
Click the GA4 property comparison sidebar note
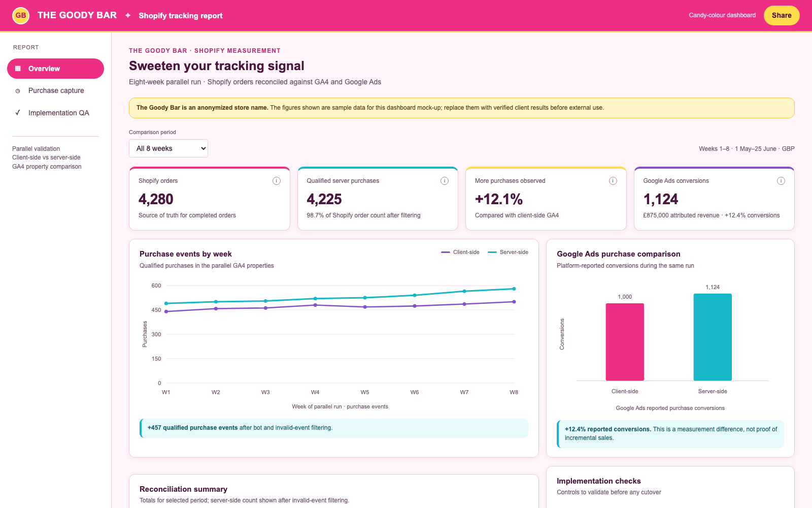(x=47, y=167)
